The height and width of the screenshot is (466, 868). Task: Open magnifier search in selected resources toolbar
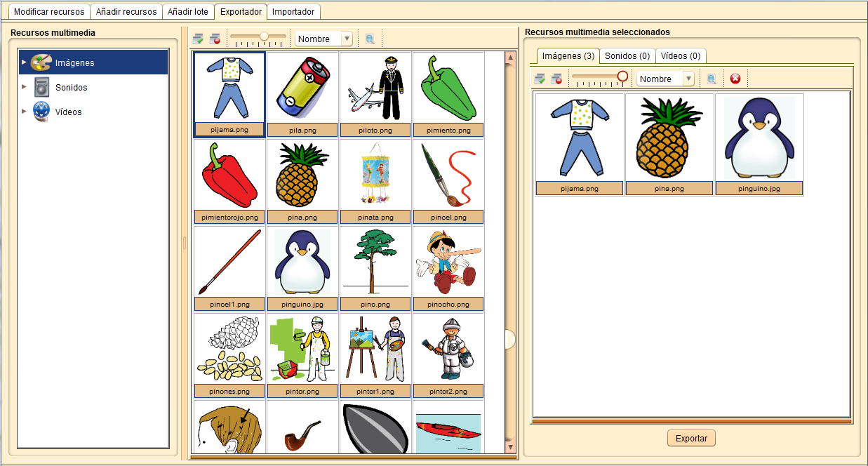(712, 79)
